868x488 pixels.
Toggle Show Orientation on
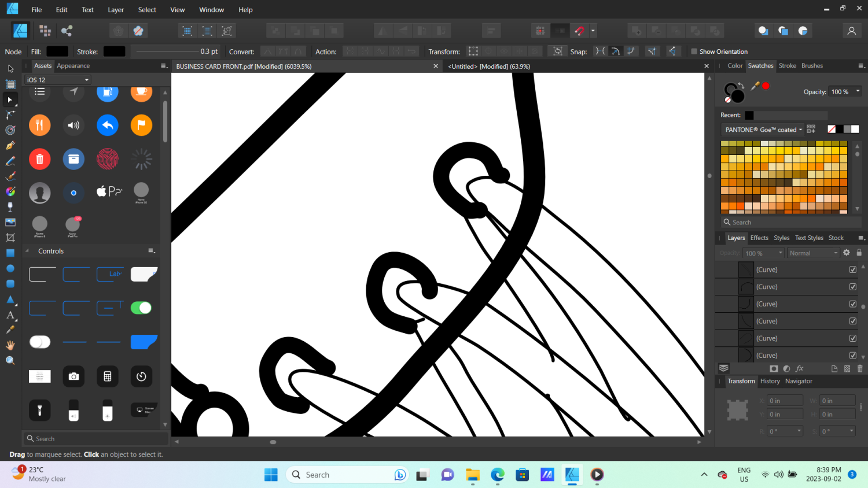tap(694, 51)
